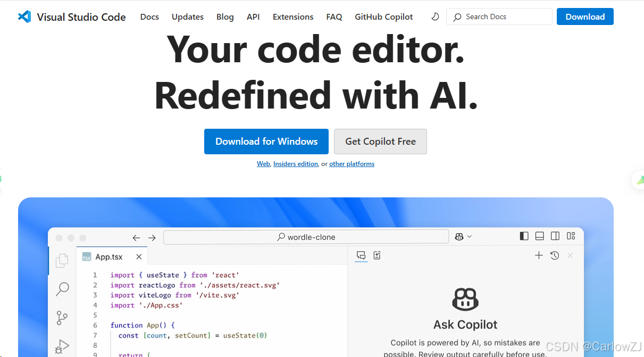Open the Insiders edition link
This screenshot has width=644, height=357.
(x=296, y=164)
